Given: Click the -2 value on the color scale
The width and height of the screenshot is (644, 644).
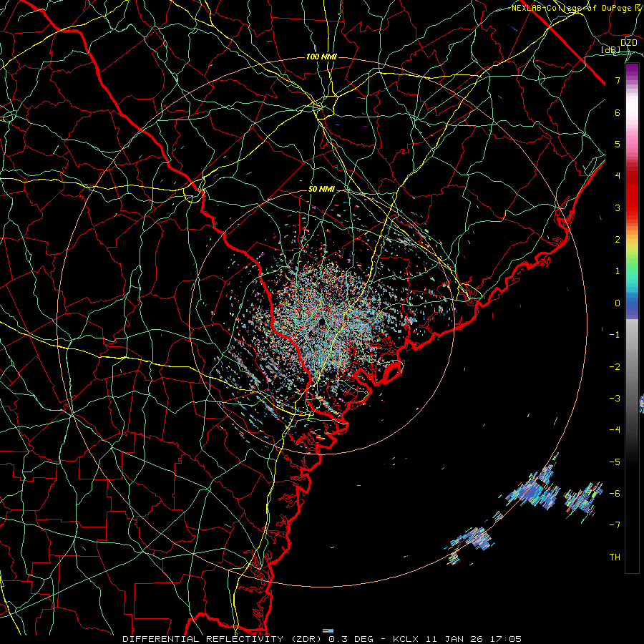Looking at the screenshot, I should pos(615,367).
